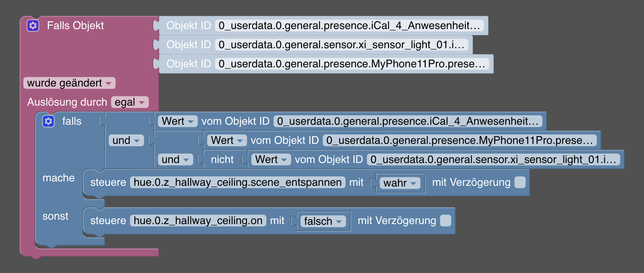Click the gear icon on Falls Objekt block

(x=33, y=25)
